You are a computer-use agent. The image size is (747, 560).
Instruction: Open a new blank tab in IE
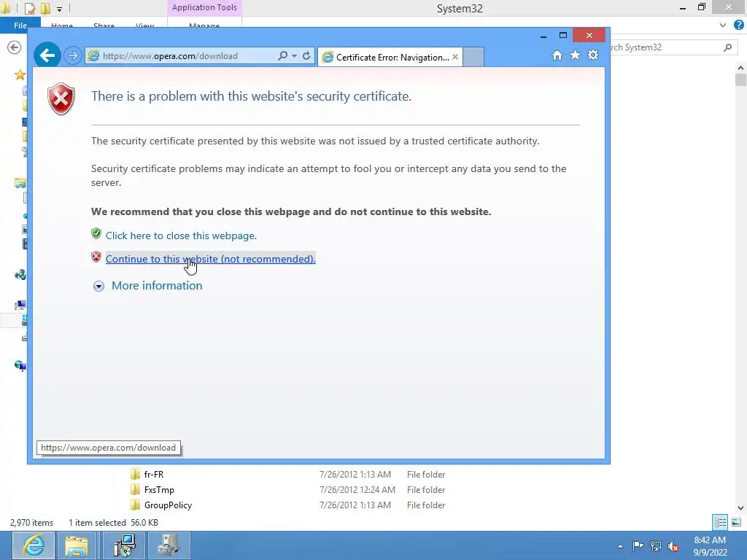click(x=473, y=57)
